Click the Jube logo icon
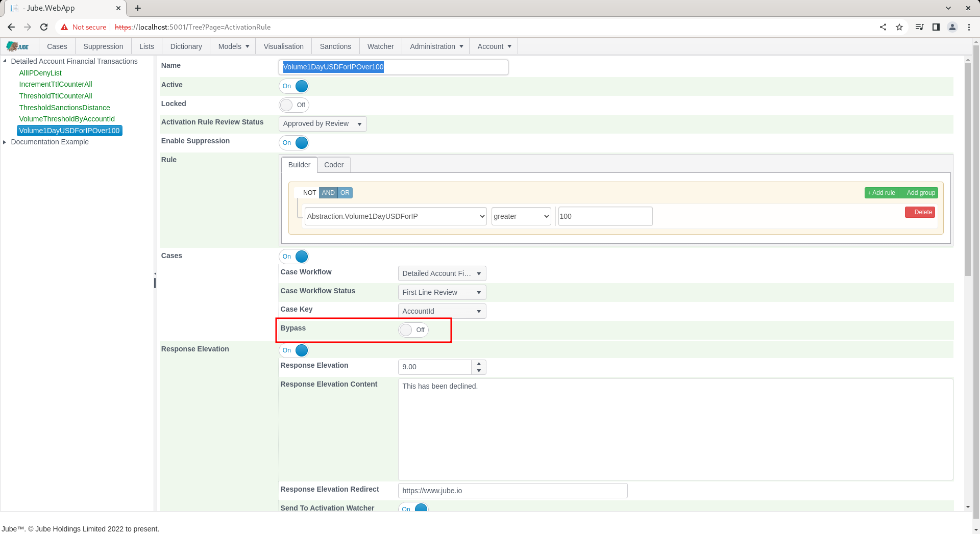 pos(18,46)
